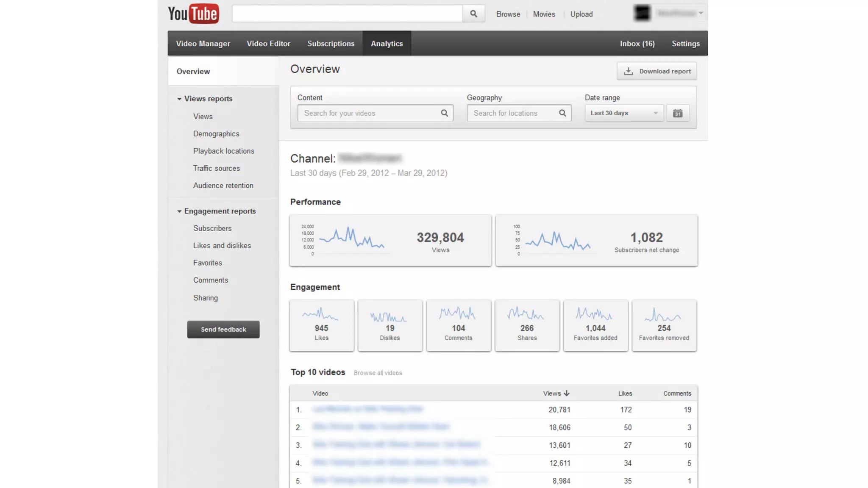Click the Search for your videos field
The image size is (868, 488).
click(x=369, y=113)
